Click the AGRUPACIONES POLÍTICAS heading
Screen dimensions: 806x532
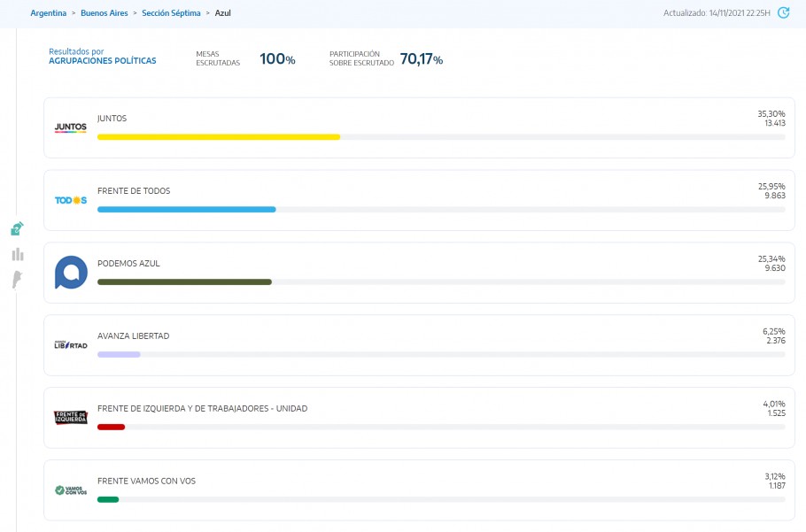[102, 60]
